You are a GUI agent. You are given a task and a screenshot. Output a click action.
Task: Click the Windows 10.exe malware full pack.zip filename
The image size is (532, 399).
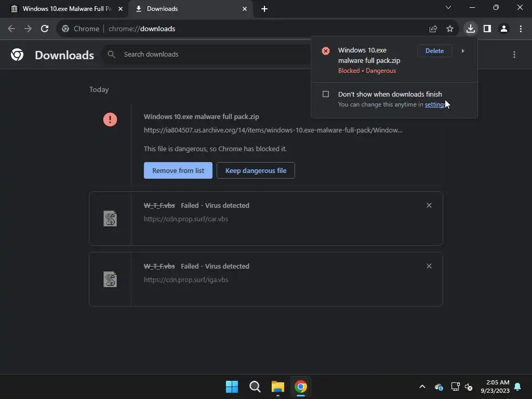tap(202, 117)
